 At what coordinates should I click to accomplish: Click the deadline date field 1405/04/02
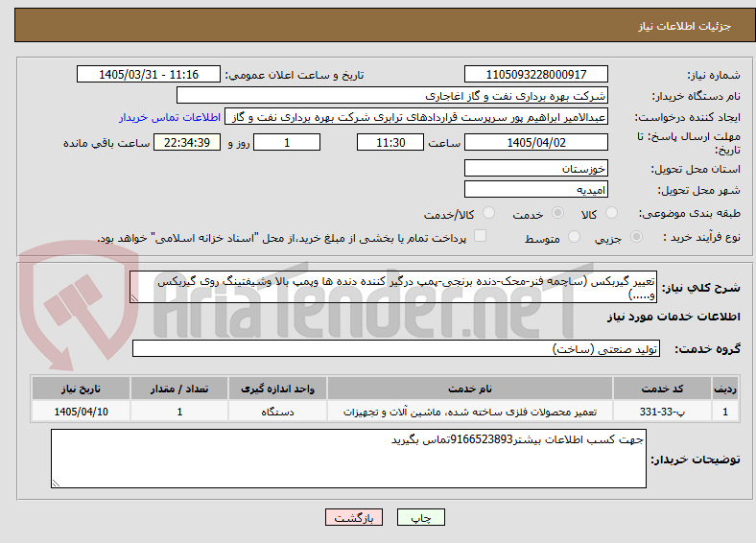(x=535, y=142)
